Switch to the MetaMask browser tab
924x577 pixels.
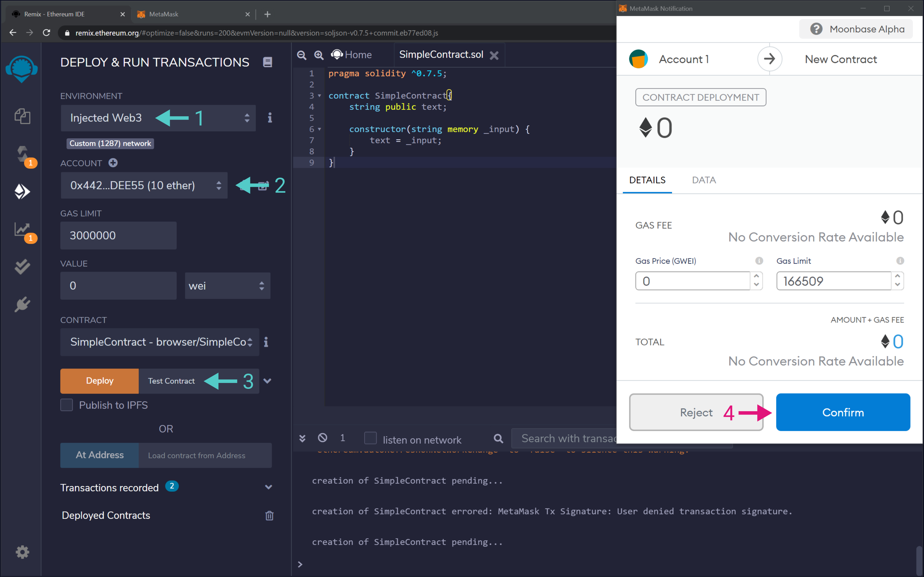point(193,14)
